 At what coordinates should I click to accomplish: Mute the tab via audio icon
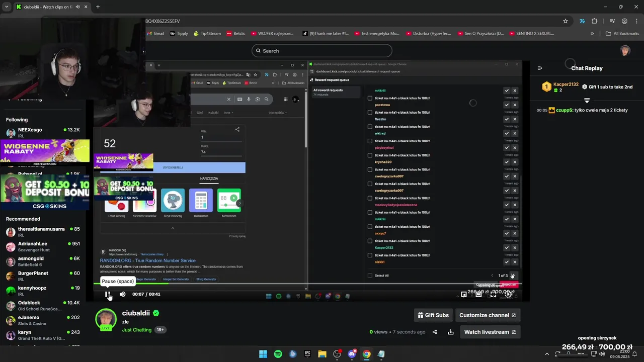point(77,7)
